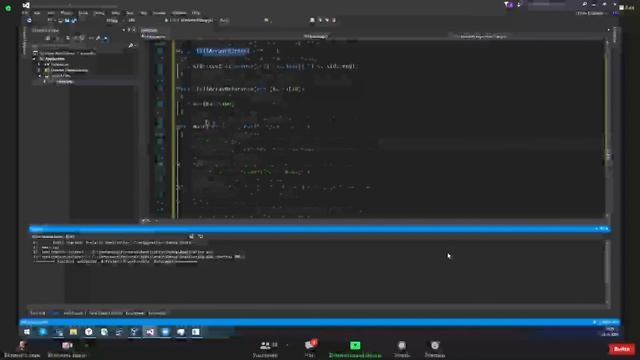Select the Solution node in the tree
The height and width of the screenshot is (360, 640).
pyautogui.click(x=65, y=53)
